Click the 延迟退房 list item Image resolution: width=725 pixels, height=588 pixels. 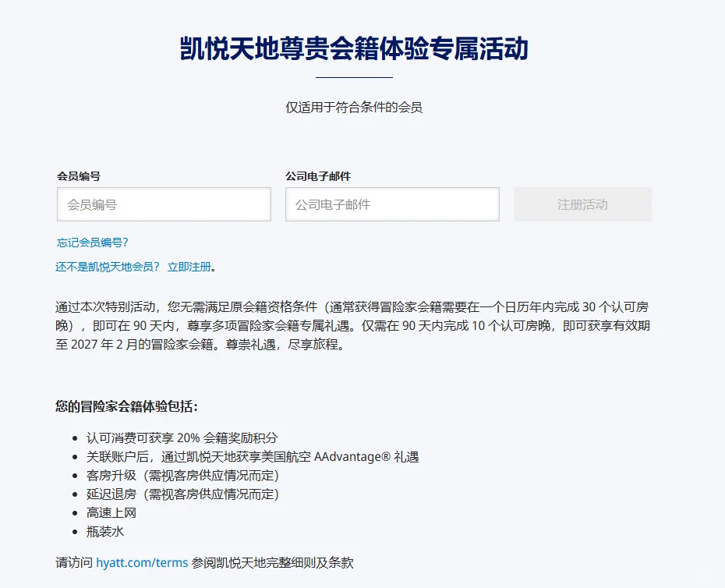tap(183, 494)
